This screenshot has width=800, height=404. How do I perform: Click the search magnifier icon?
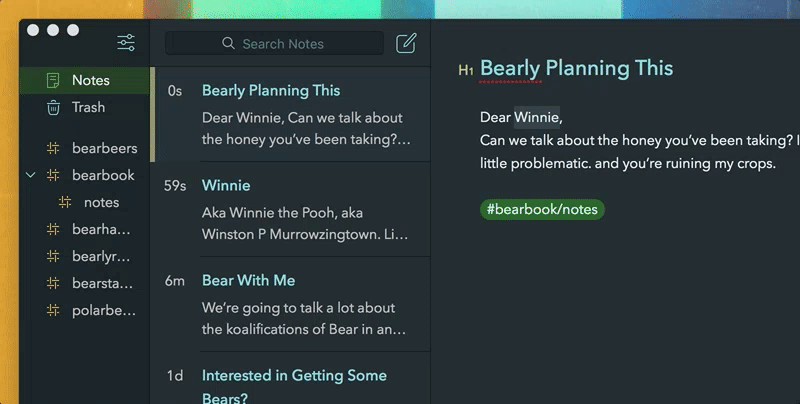(x=230, y=44)
